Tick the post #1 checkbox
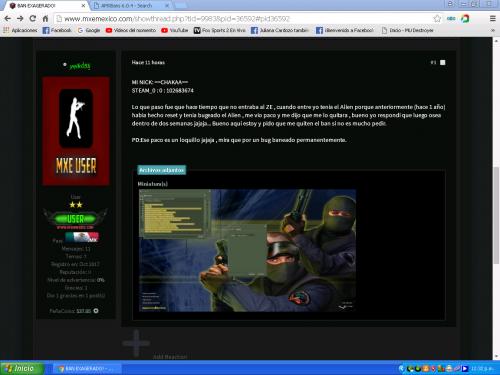The image size is (500, 375). click(443, 62)
